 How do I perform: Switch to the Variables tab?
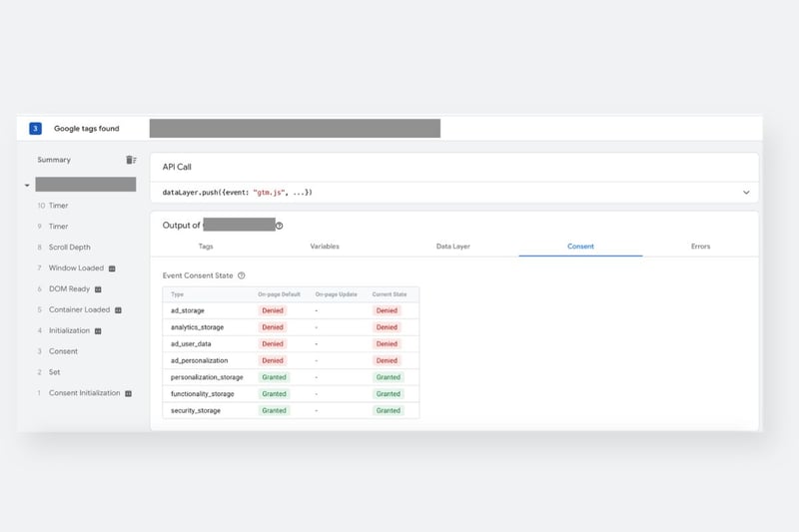325,246
